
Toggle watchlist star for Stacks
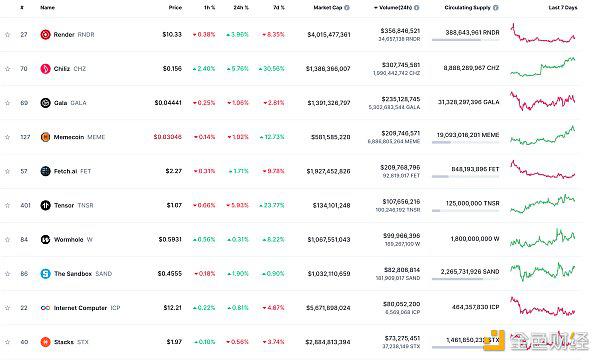coord(7,342)
